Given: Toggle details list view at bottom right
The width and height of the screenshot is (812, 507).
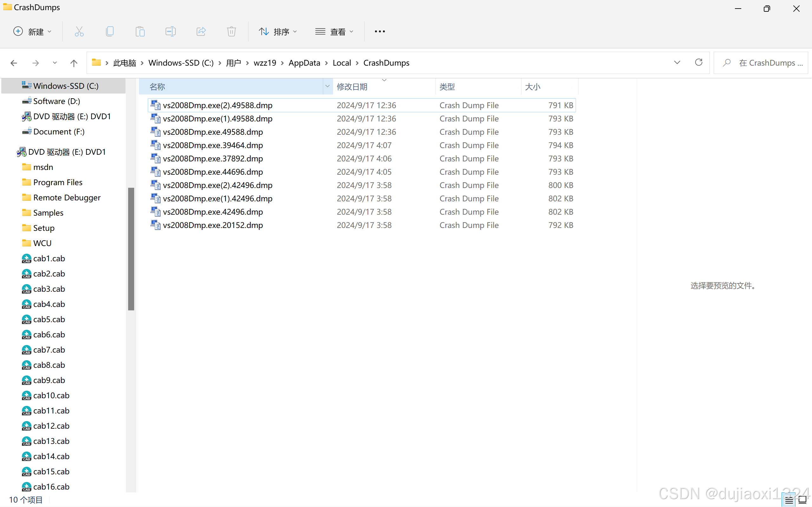Looking at the screenshot, I should 789,500.
